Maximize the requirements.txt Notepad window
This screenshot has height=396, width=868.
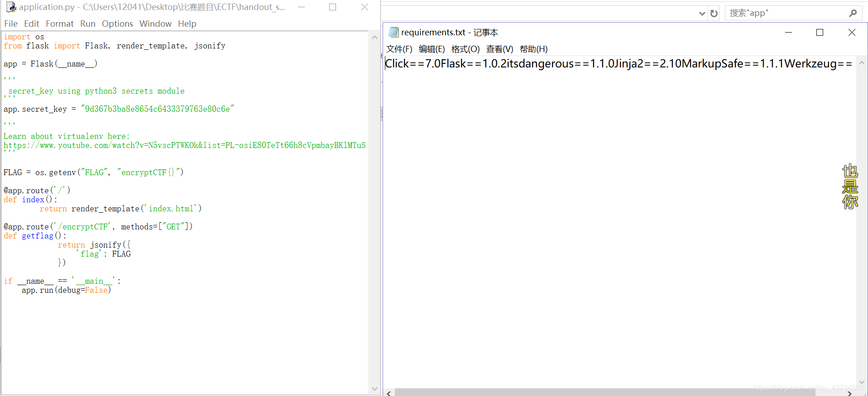pos(820,32)
